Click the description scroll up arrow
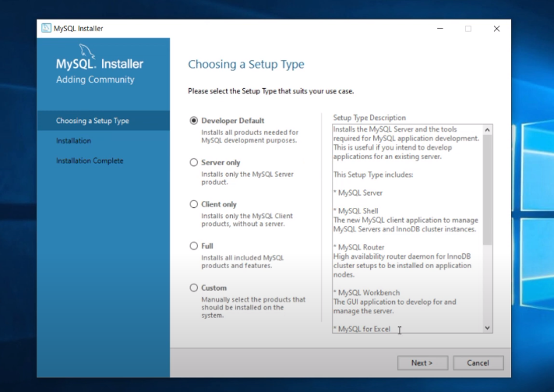554x392 pixels. pos(487,129)
